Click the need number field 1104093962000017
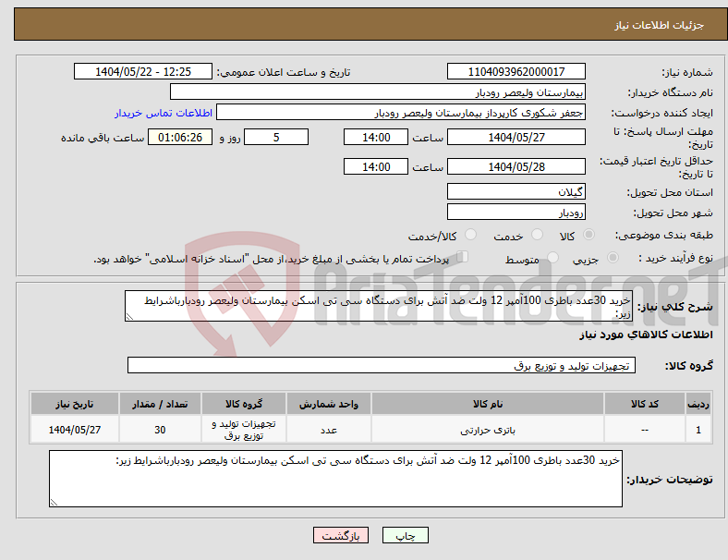 tap(516, 71)
